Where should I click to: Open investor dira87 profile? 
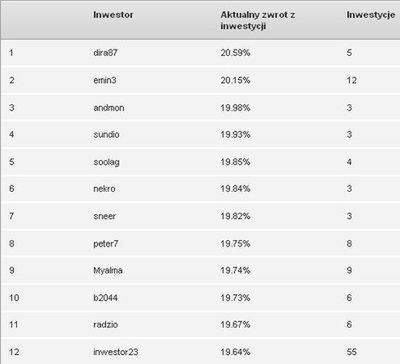click(x=105, y=53)
